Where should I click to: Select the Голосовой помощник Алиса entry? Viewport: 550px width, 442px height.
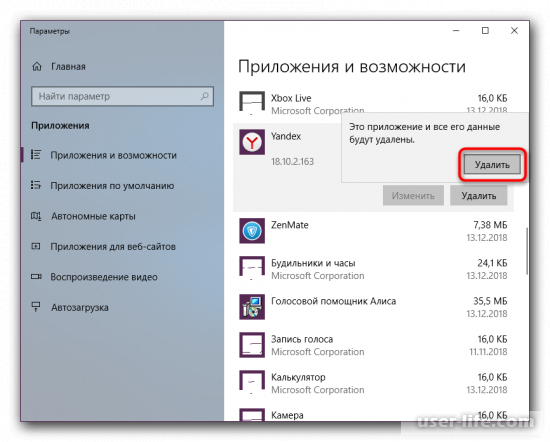click(x=374, y=307)
